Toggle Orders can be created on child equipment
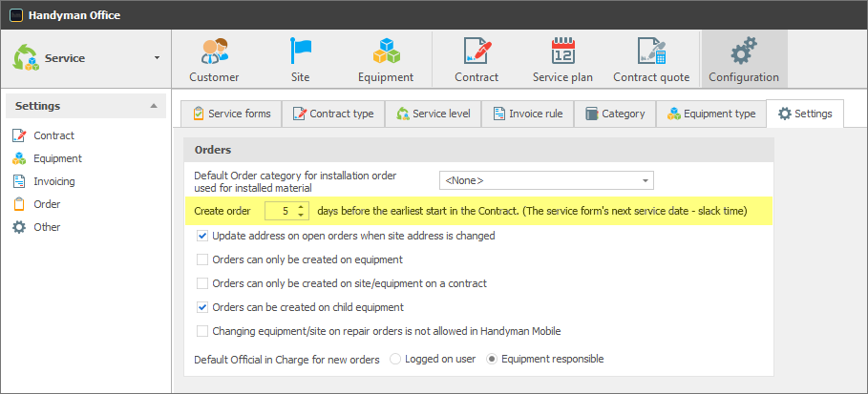This screenshot has width=868, height=394. tap(202, 307)
